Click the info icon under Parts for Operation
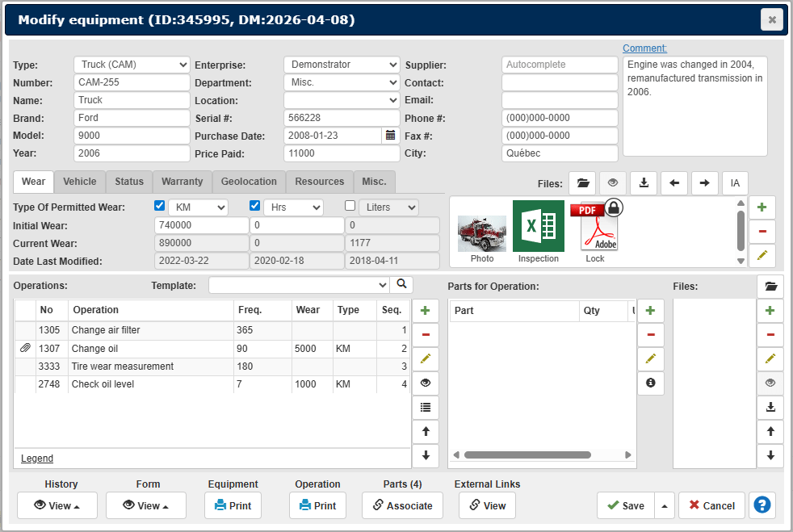 click(x=651, y=383)
